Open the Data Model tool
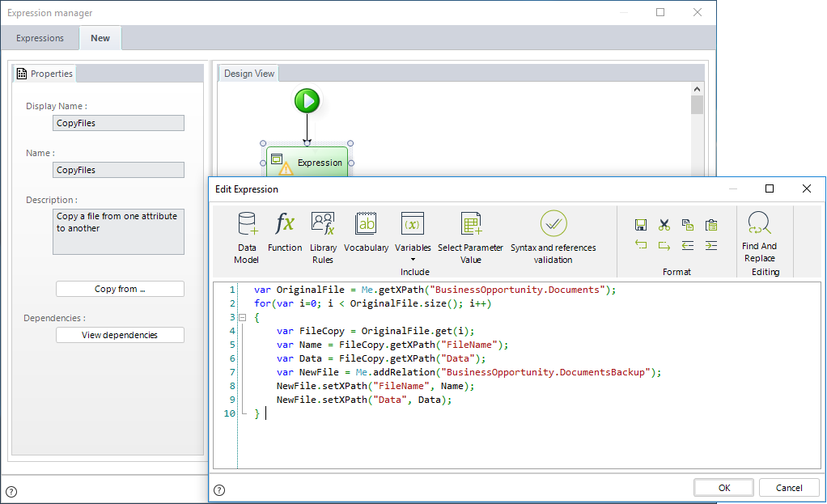Viewport: 827px width, 504px height. [x=246, y=238]
